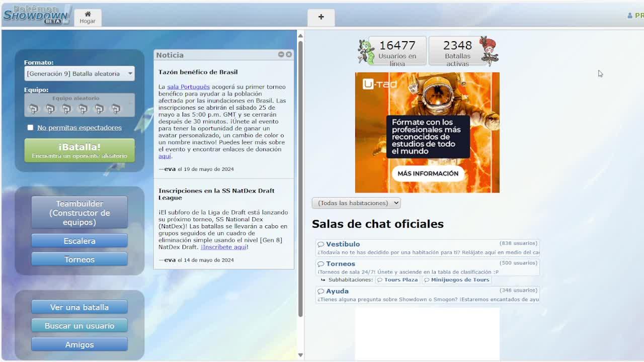Click the news scrollbar down arrow

click(x=300, y=355)
